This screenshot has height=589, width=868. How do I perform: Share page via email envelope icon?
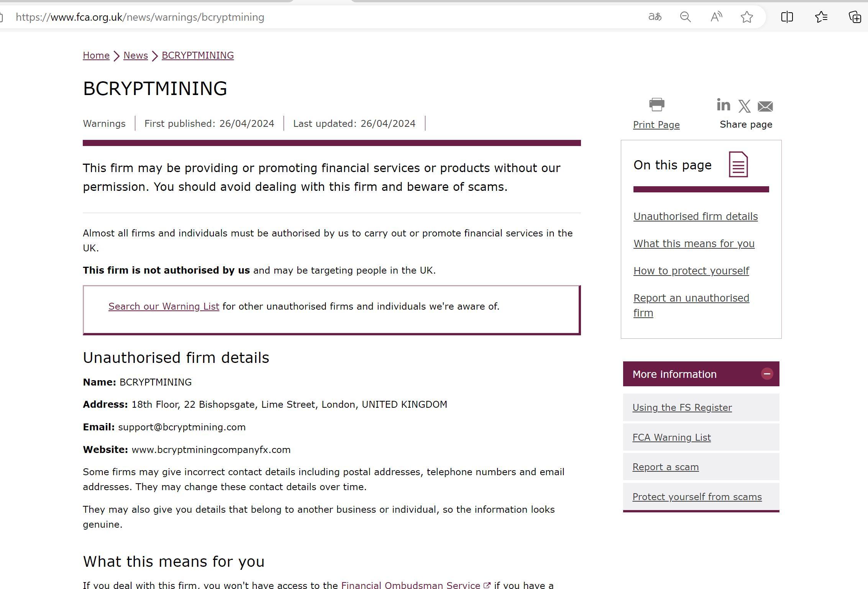765,106
